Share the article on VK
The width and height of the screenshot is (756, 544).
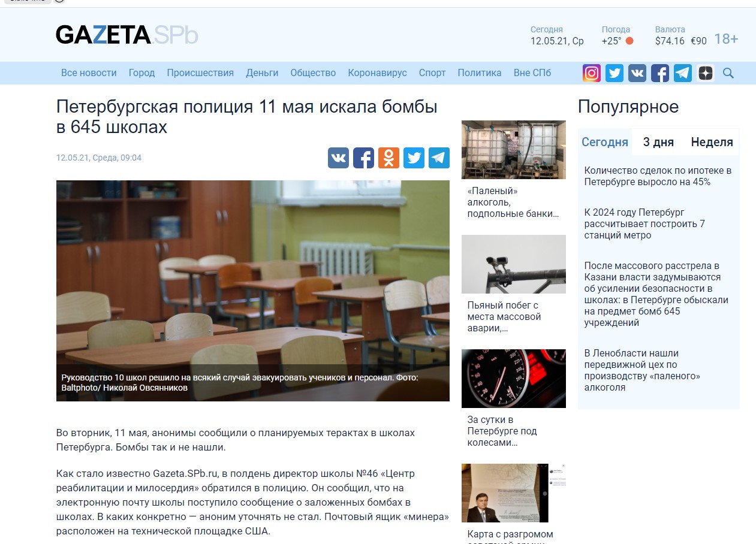point(338,158)
